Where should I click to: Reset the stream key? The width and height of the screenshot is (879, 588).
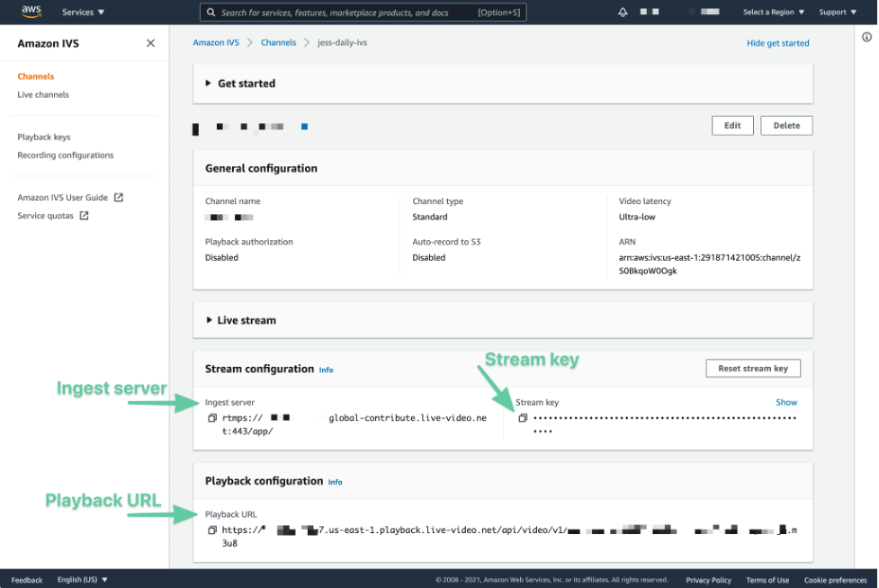[x=753, y=368]
